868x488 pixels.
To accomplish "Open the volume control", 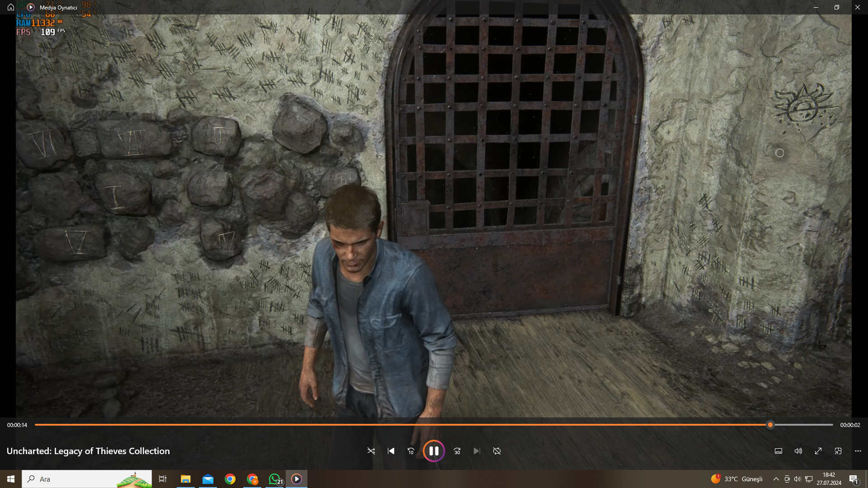I will coord(798,451).
